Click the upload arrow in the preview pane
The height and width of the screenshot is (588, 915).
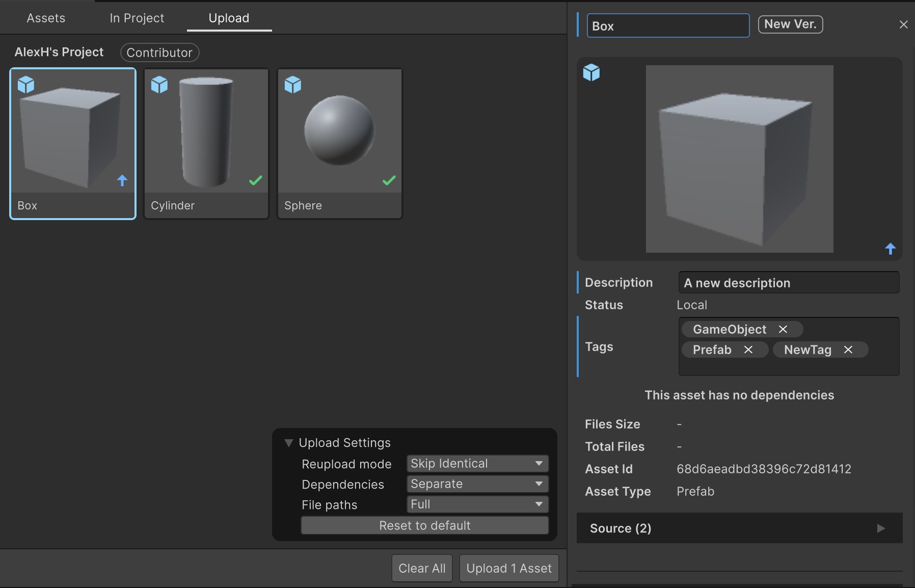890,249
